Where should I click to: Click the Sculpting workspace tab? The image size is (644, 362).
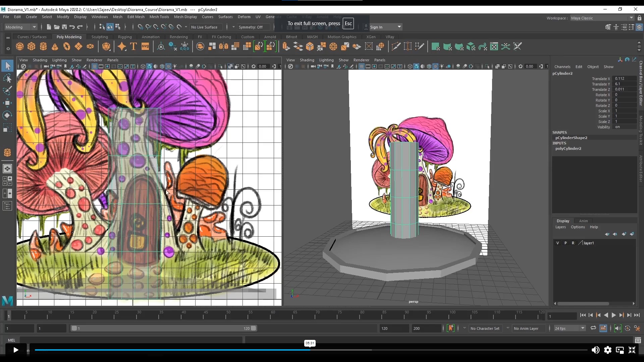[x=100, y=37]
